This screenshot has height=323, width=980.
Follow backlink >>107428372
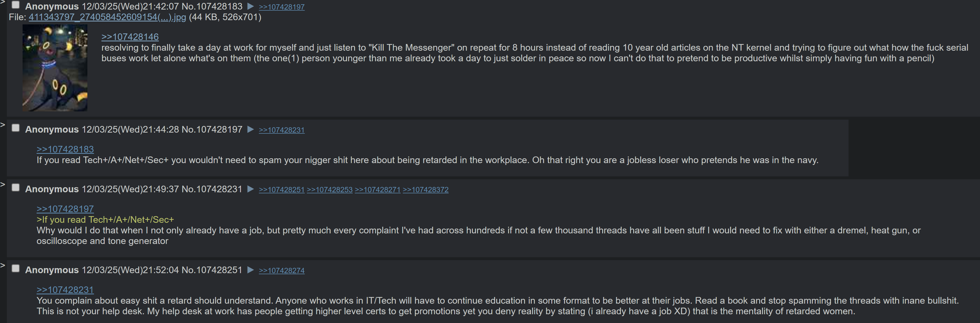(426, 190)
